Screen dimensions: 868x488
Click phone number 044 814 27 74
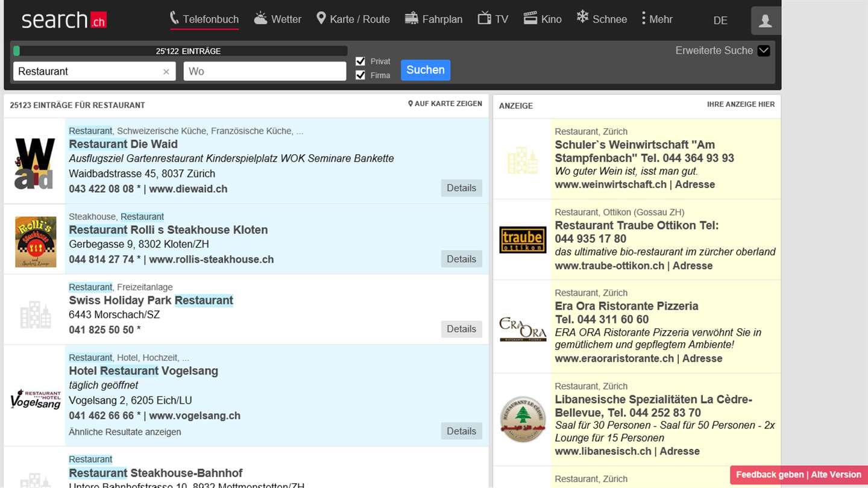[101, 260]
